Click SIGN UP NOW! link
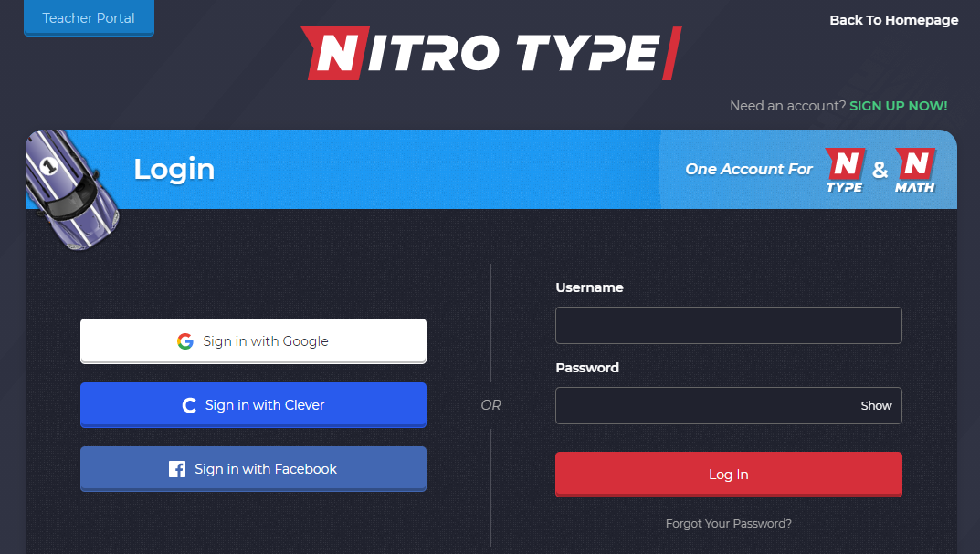980x554 pixels. click(898, 106)
